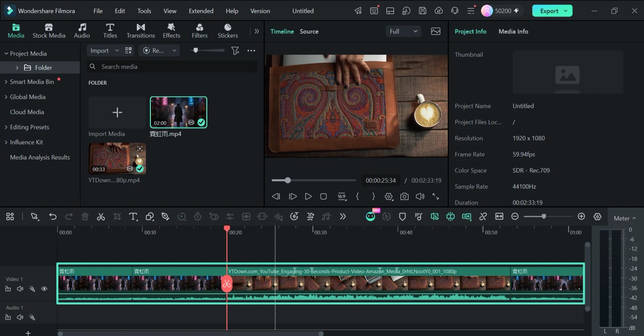
Task: Open the Import dropdown
Action: pos(104,50)
